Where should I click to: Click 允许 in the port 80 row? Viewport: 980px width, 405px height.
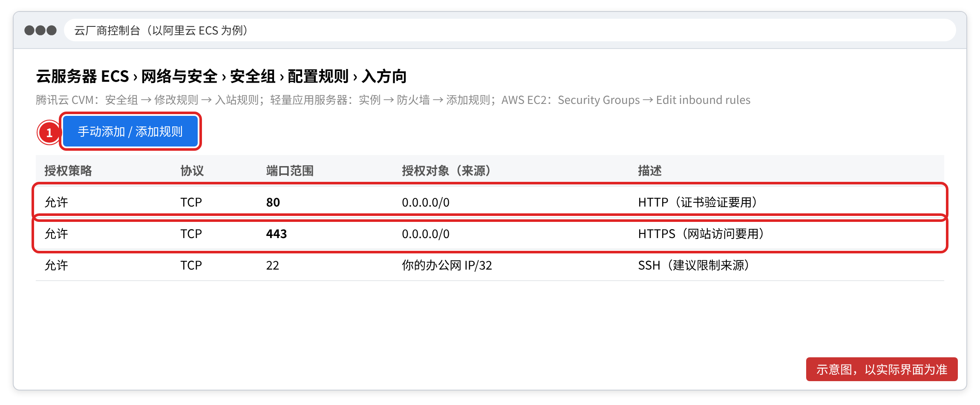[56, 202]
